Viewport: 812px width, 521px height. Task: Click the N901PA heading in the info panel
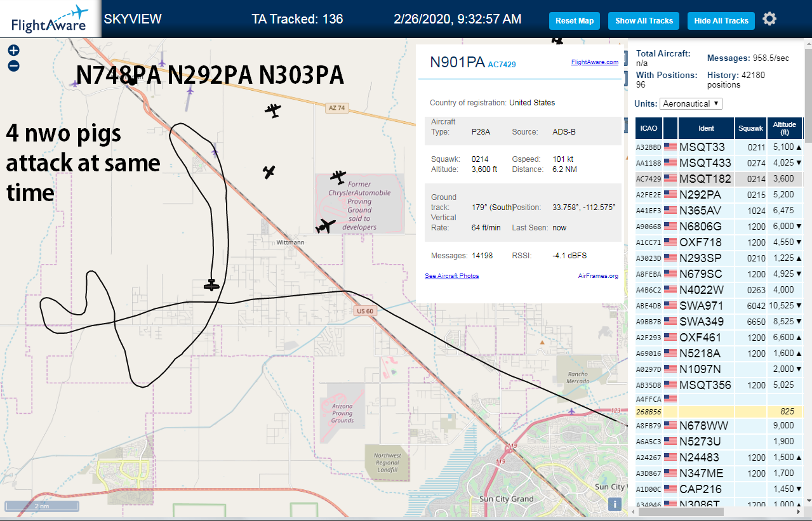(457, 62)
